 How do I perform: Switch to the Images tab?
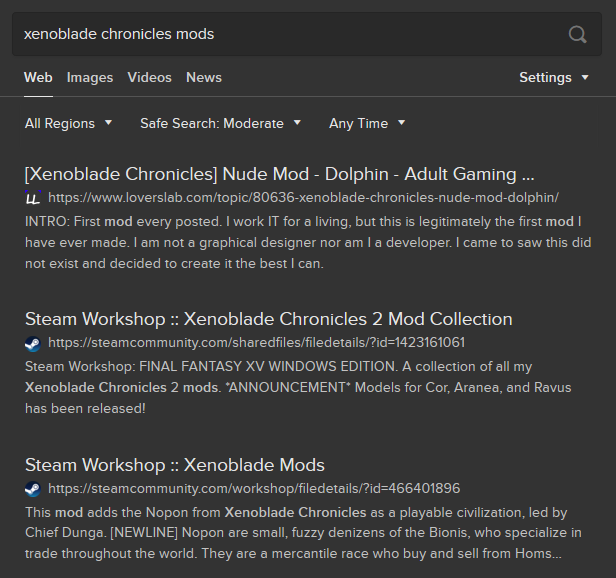click(x=90, y=77)
